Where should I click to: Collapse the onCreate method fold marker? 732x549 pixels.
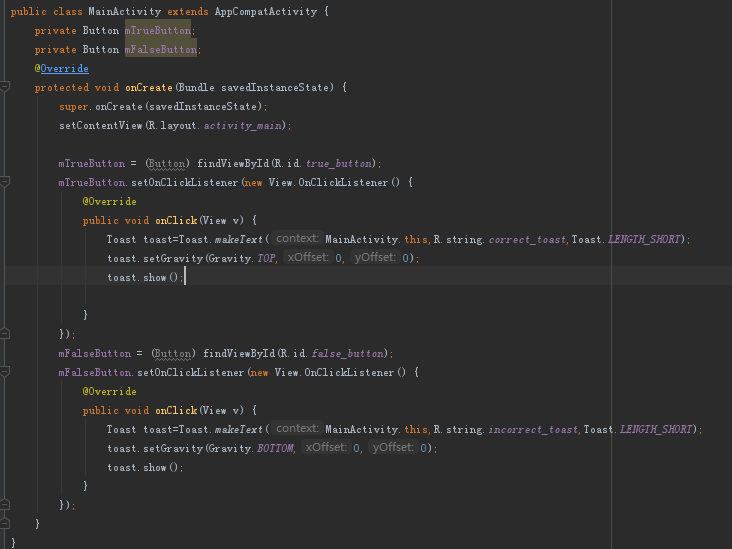point(5,87)
